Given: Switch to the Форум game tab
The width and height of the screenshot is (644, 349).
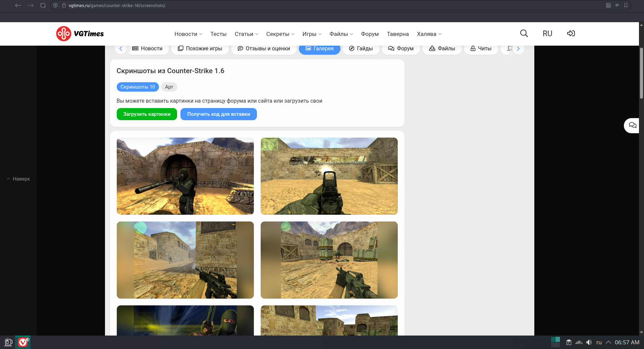Looking at the screenshot, I should coord(401,49).
